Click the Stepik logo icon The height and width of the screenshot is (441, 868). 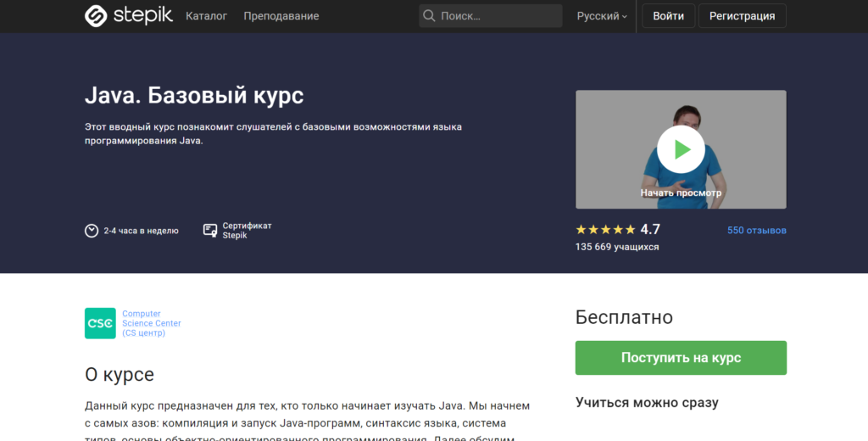(96, 16)
